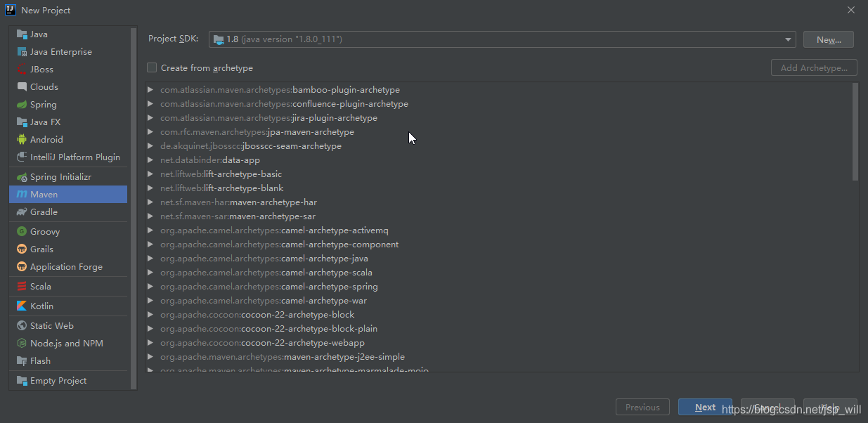Click the project type sidebar scrollbar
868x423 pixels.
(x=134, y=208)
